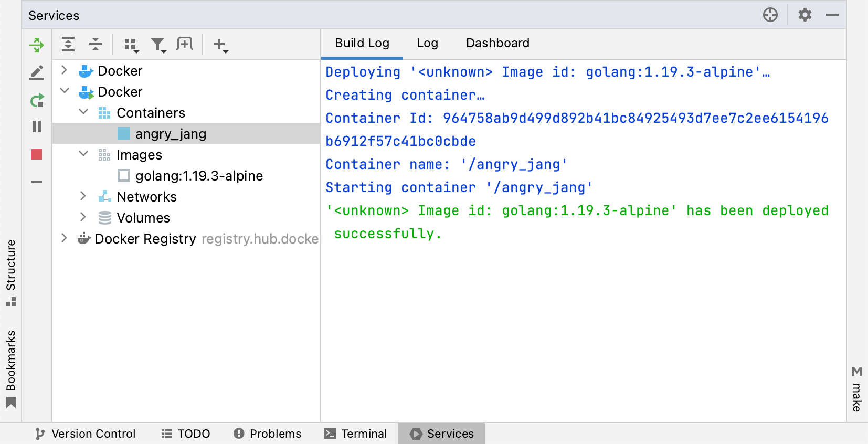Open the Structure side panel

10,273
